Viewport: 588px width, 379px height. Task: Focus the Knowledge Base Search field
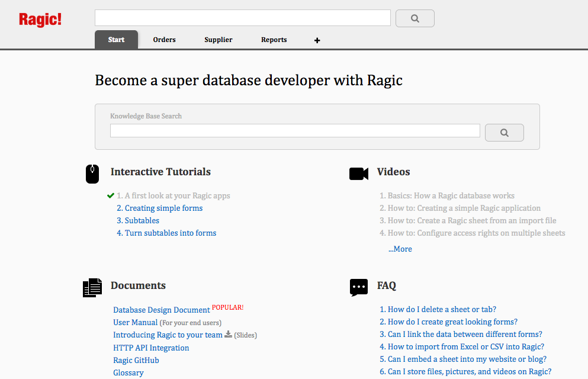point(295,131)
